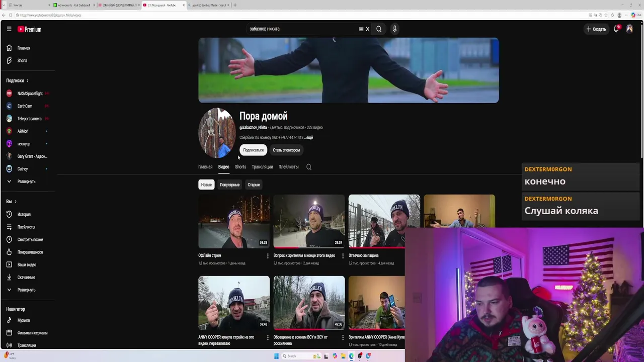Open the on-screen keyboard icon in search
This screenshot has height=362, width=644.
click(x=361, y=29)
